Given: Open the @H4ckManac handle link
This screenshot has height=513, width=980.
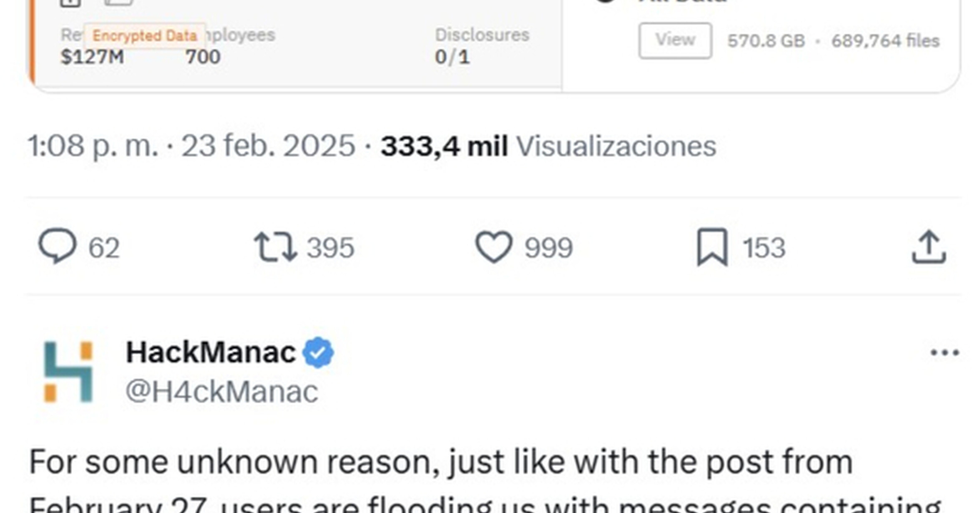Looking at the screenshot, I should tap(222, 392).
